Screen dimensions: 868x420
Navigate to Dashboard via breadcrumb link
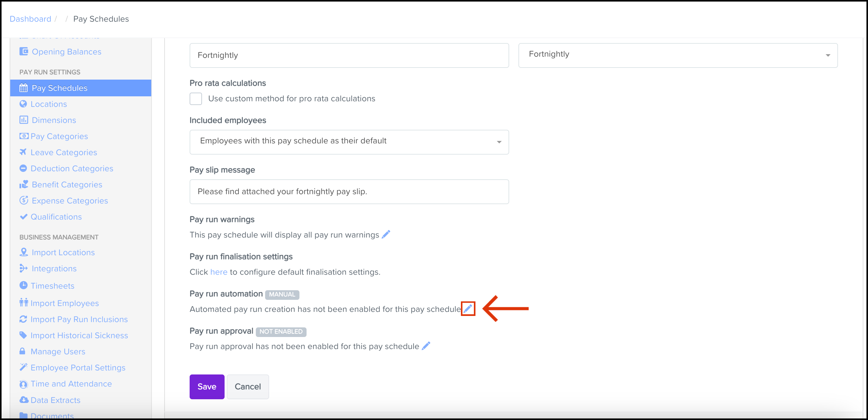coord(30,19)
